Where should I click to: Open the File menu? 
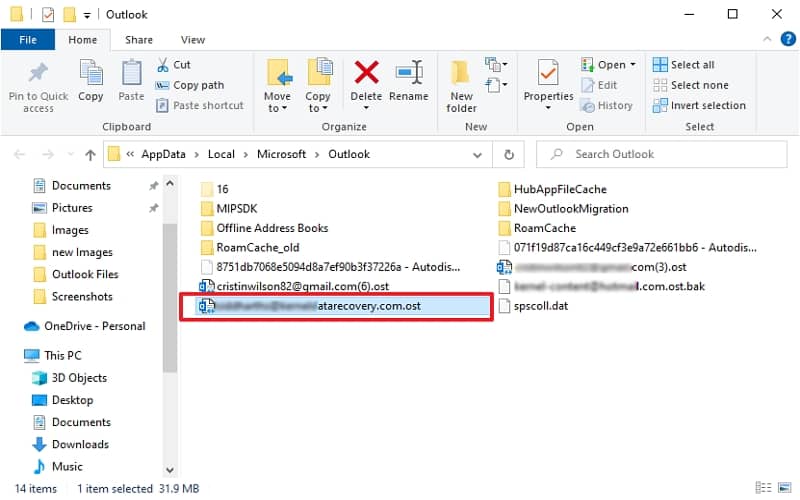click(28, 40)
